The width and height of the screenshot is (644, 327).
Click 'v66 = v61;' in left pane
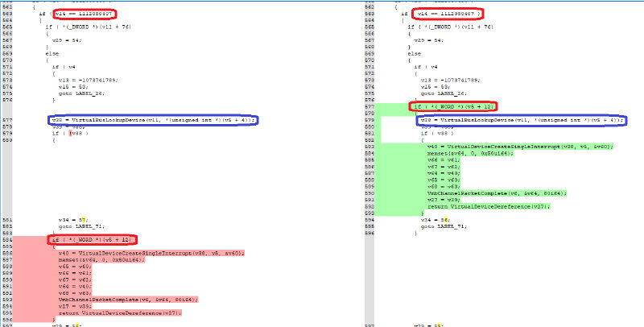click(x=75, y=273)
